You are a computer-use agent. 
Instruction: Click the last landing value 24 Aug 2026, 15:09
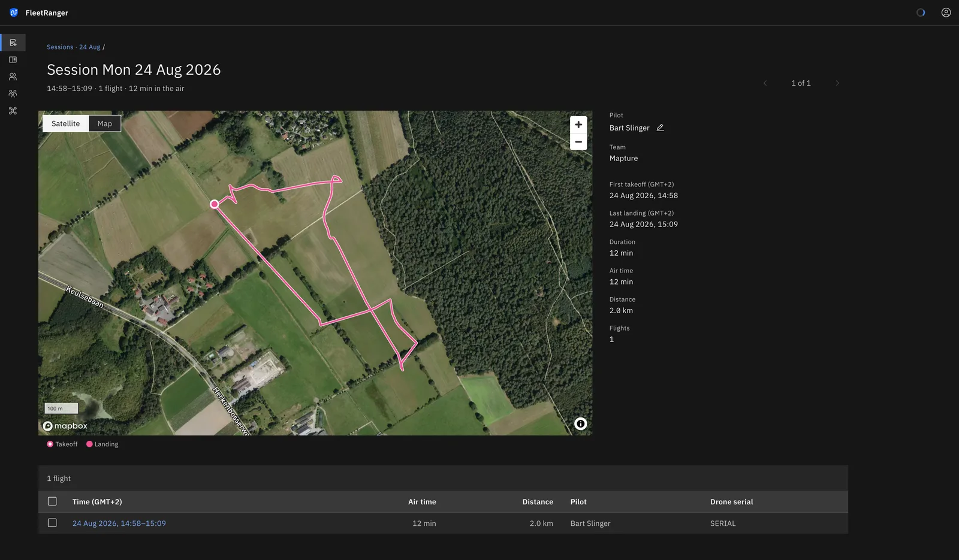click(644, 225)
